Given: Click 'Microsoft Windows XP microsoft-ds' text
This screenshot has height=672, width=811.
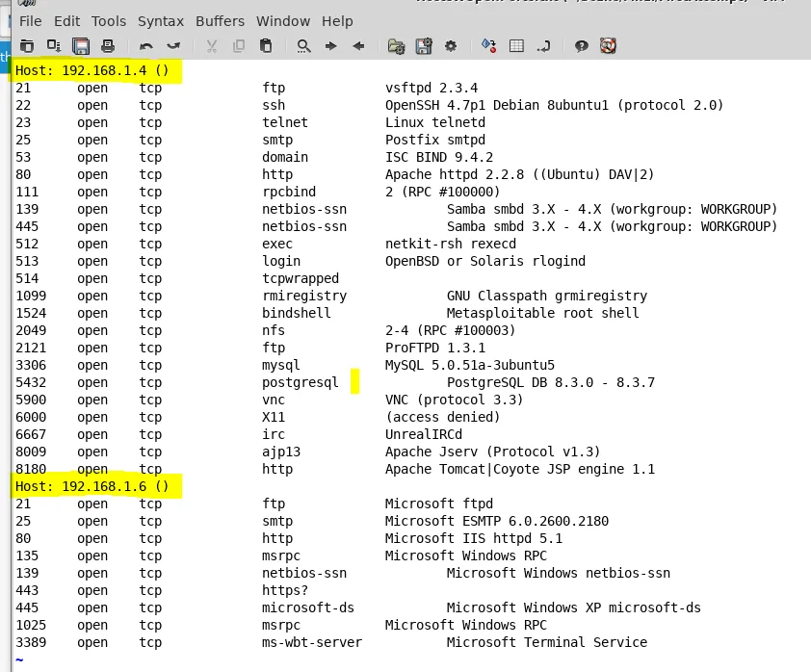Looking at the screenshot, I should tap(574, 607).
